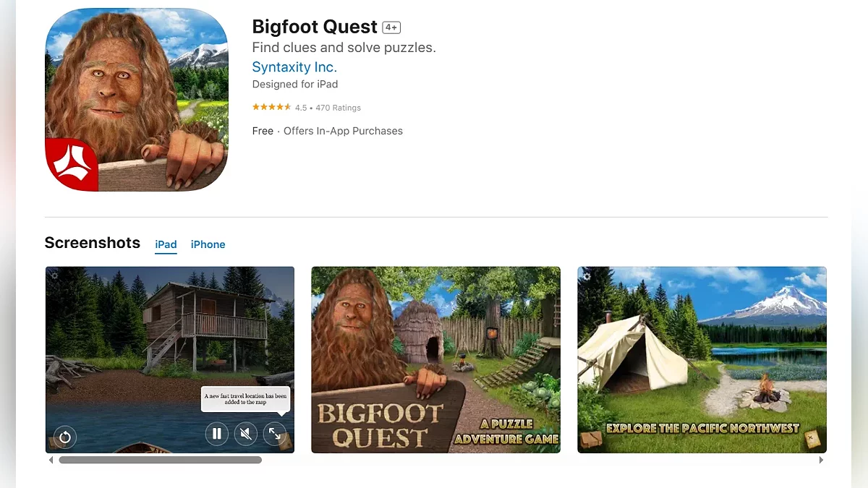Screen dimensions: 868x488
Task: Click the replay icon in the first screenshot
Action: pyautogui.click(x=65, y=437)
